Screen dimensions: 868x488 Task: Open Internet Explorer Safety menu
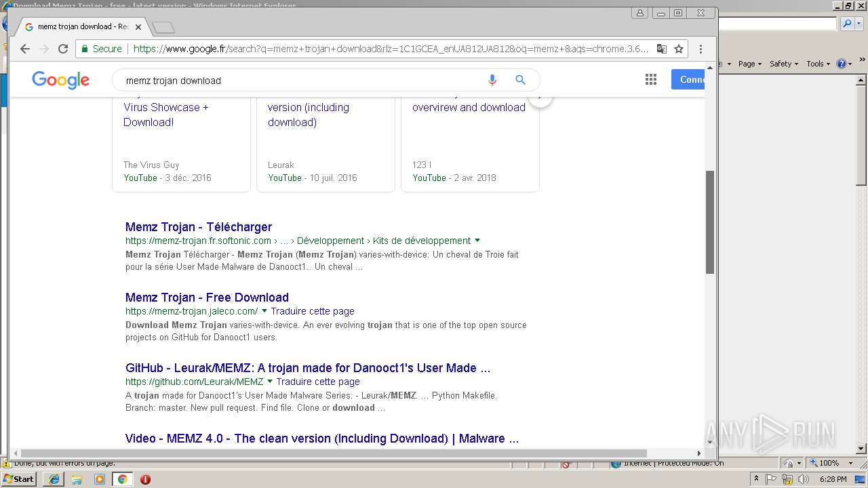[x=783, y=64]
